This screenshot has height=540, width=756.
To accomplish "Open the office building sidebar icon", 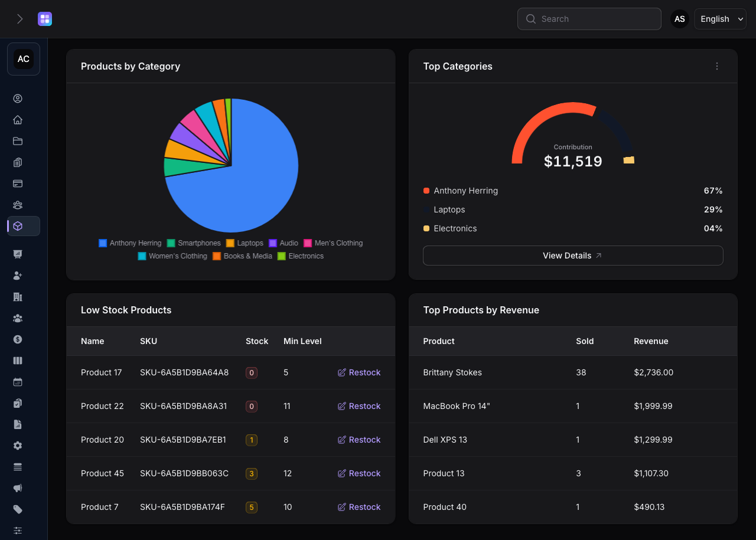I will (18, 297).
